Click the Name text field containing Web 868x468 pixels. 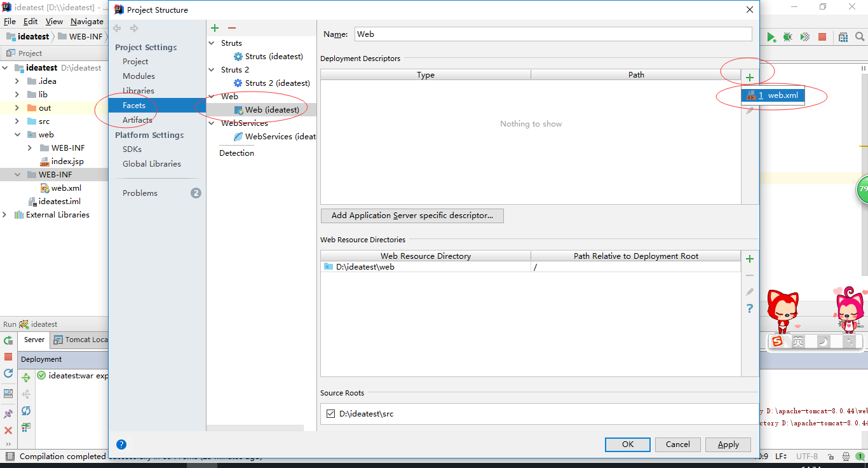point(552,34)
